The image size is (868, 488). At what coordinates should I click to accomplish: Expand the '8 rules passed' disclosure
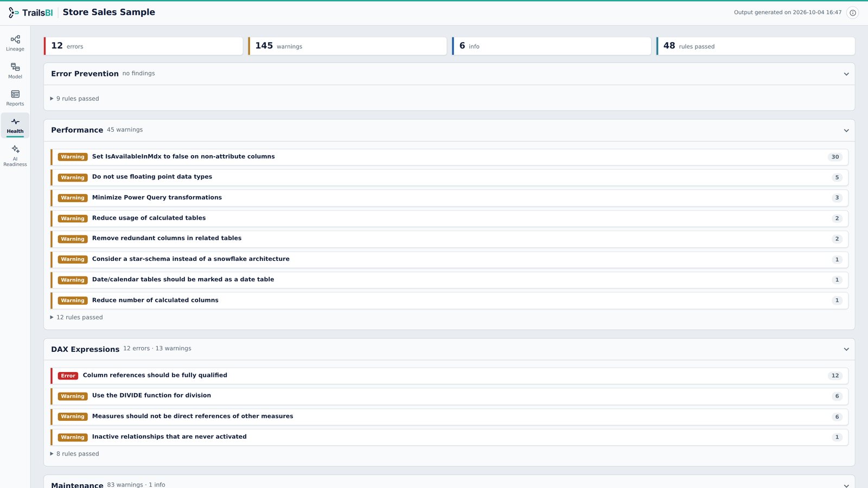[75, 454]
